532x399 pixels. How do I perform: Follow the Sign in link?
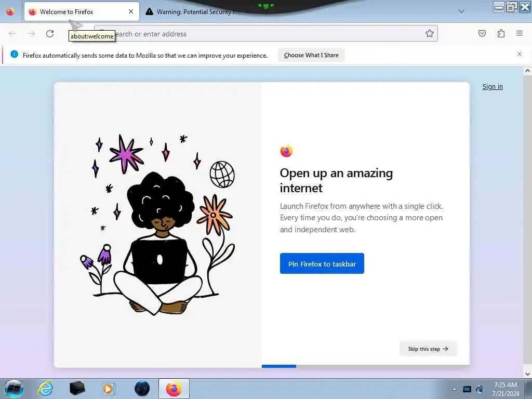(x=493, y=87)
